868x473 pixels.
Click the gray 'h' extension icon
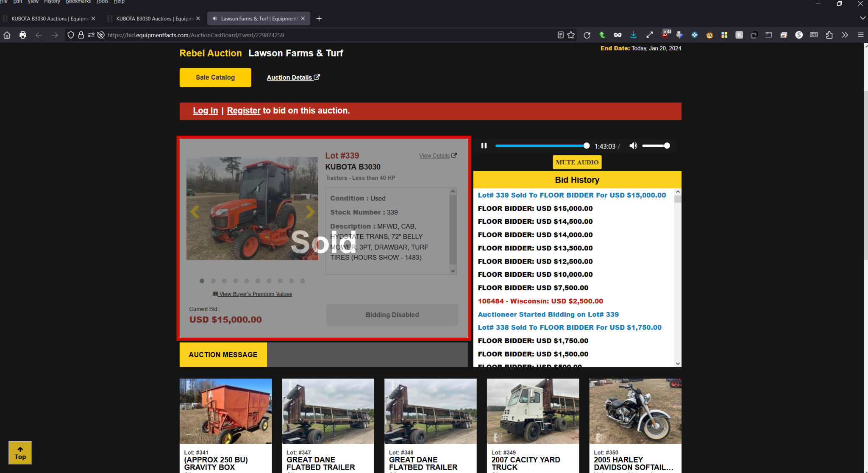(x=739, y=35)
